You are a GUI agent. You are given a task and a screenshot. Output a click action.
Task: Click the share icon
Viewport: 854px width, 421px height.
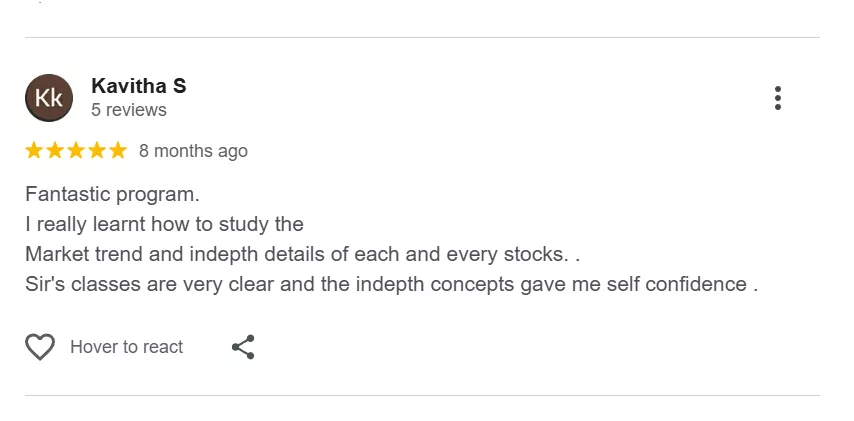point(243,347)
